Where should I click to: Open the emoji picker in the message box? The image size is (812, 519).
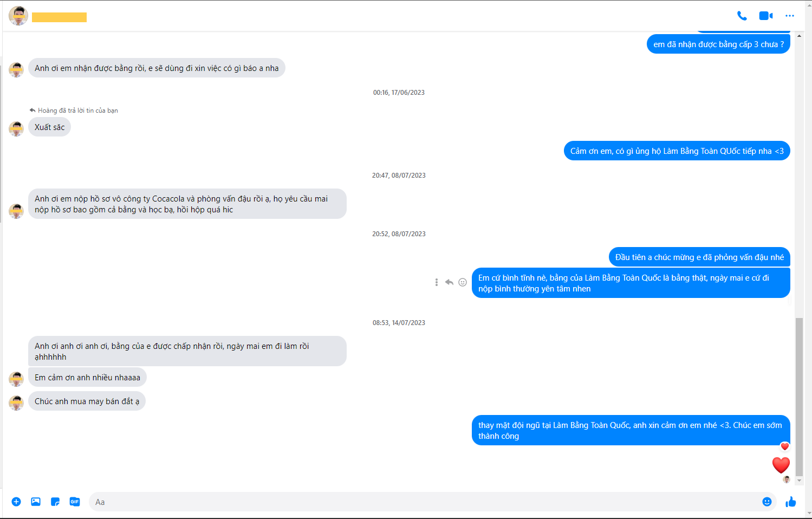[766, 502]
